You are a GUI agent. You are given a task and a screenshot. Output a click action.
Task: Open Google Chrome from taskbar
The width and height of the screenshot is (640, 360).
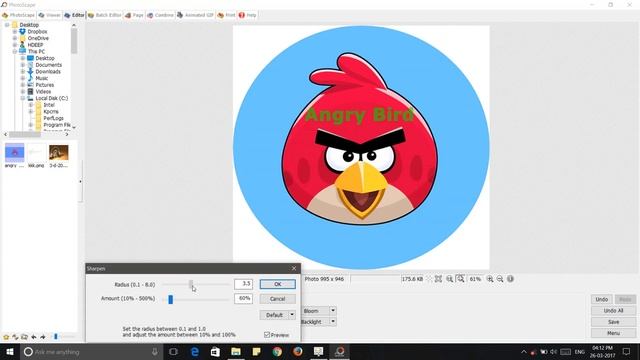coord(277,352)
